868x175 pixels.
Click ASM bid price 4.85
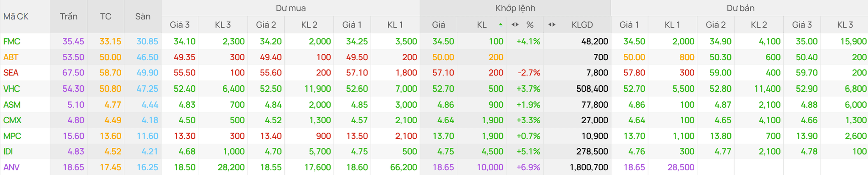point(359,105)
